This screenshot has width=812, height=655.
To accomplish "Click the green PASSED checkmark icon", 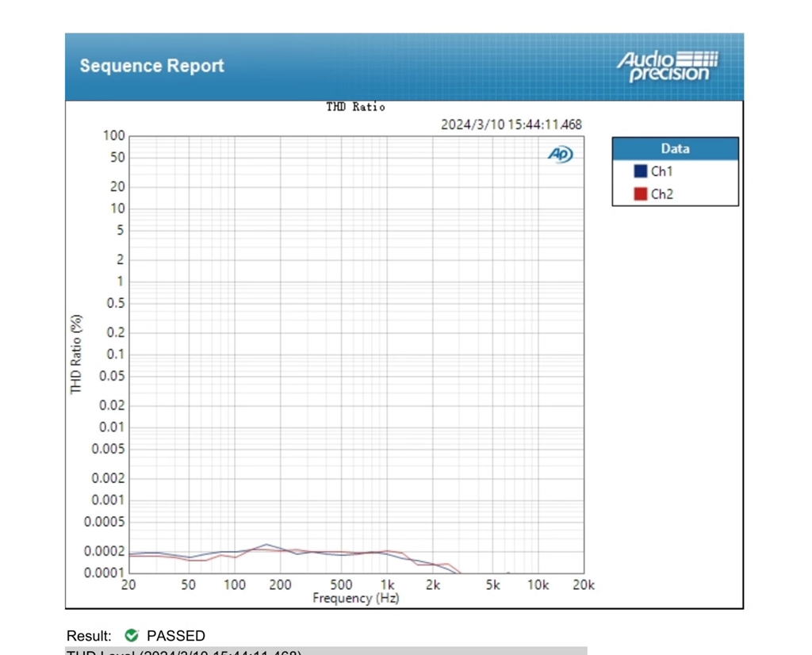I will (132, 635).
